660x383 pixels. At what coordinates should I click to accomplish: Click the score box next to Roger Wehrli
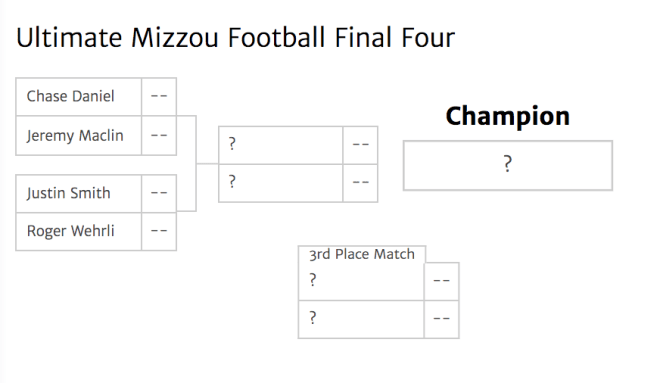tap(159, 231)
